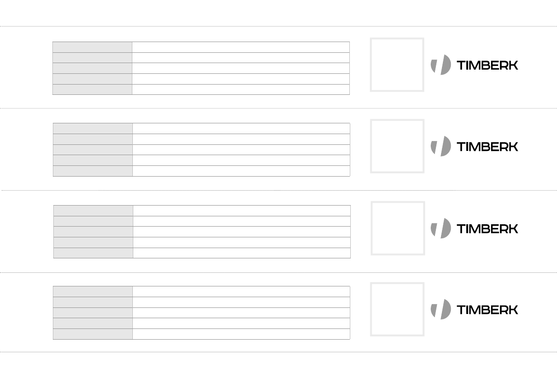557x392 pixels.
Task: Click the TIMBERK wordmark in the fourth coupon
Action: (x=487, y=310)
